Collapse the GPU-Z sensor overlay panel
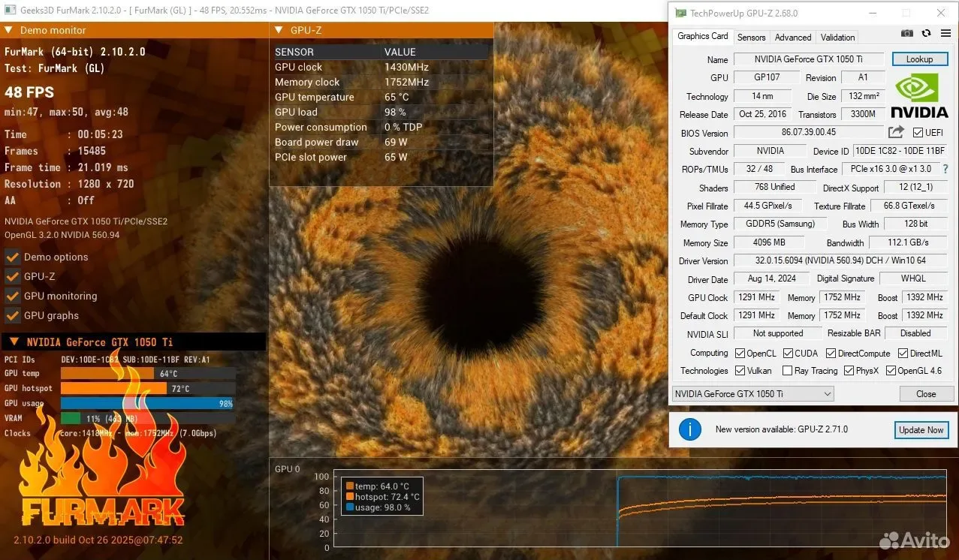This screenshot has width=959, height=560. (279, 30)
